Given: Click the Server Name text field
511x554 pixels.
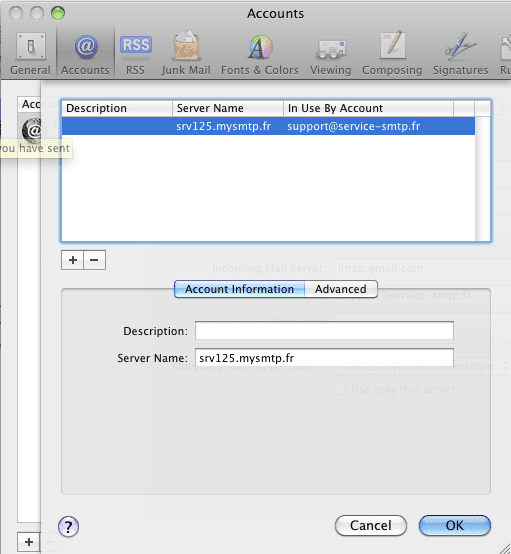Looking at the screenshot, I should point(324,358).
